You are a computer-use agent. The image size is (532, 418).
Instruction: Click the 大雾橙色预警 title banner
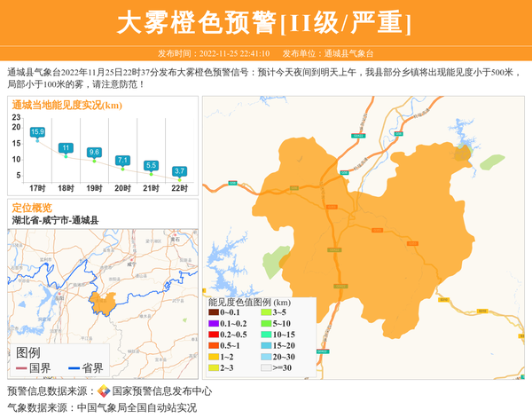[265, 21]
